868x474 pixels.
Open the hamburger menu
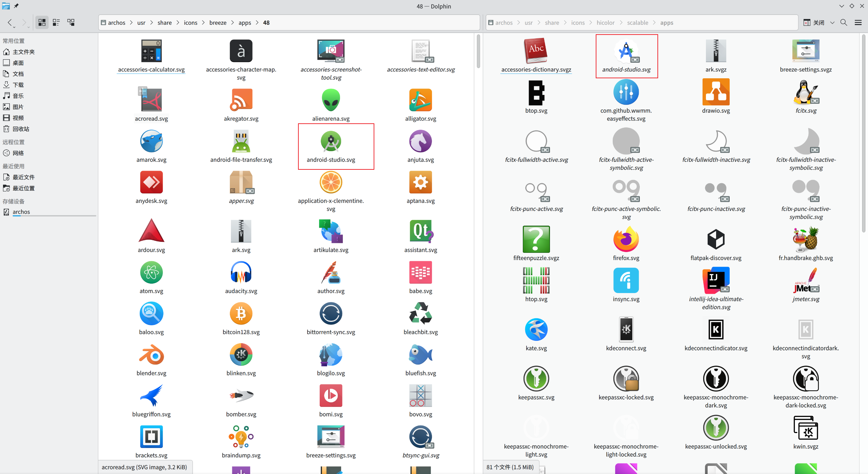point(858,23)
